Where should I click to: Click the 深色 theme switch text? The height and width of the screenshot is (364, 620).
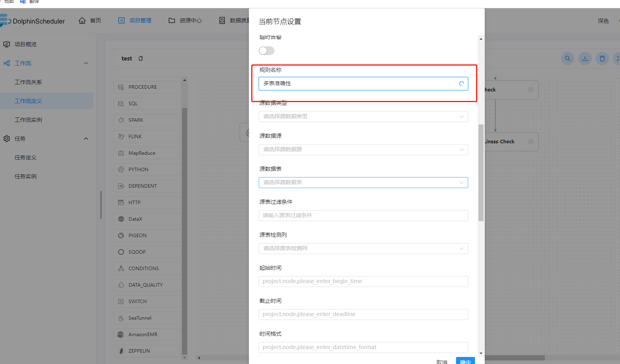pyautogui.click(x=603, y=21)
